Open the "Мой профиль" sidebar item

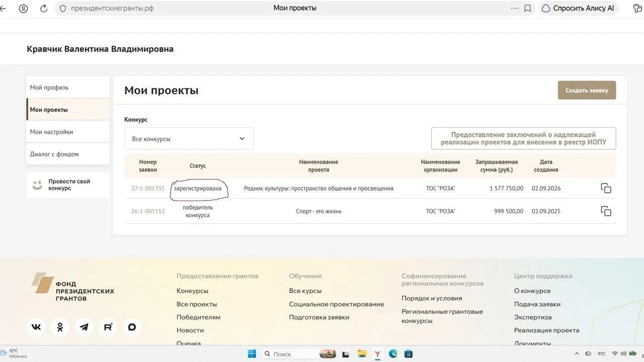(68, 87)
